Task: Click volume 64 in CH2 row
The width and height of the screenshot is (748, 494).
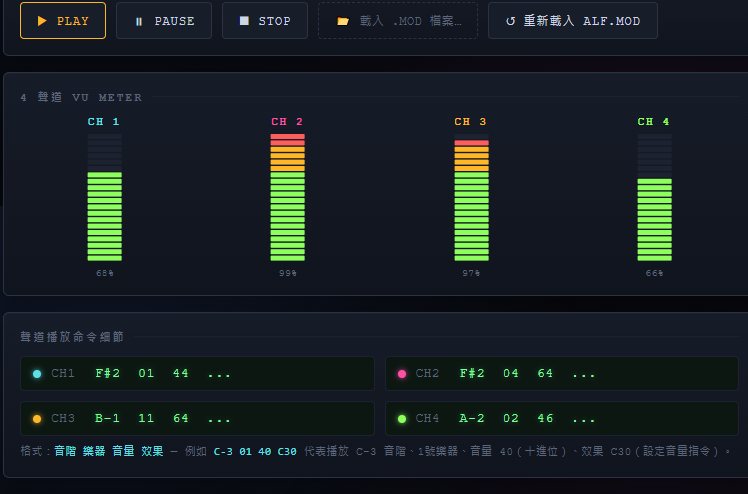Action: [545, 373]
